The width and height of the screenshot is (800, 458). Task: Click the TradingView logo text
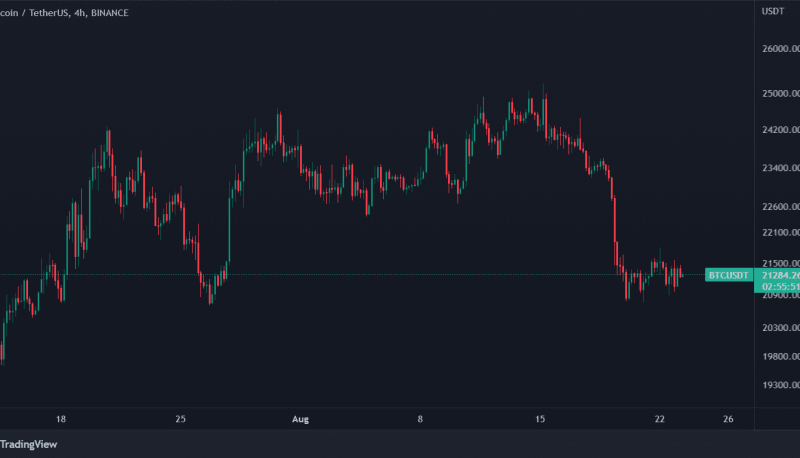[x=29, y=444]
